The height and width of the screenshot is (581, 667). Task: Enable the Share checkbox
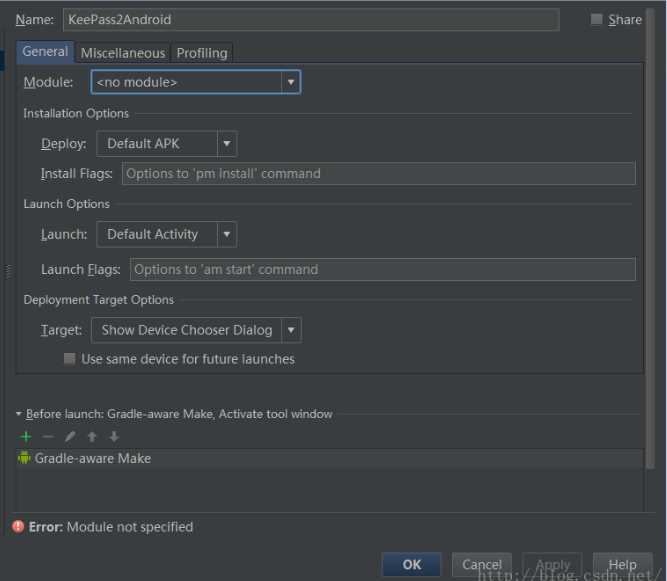click(596, 19)
